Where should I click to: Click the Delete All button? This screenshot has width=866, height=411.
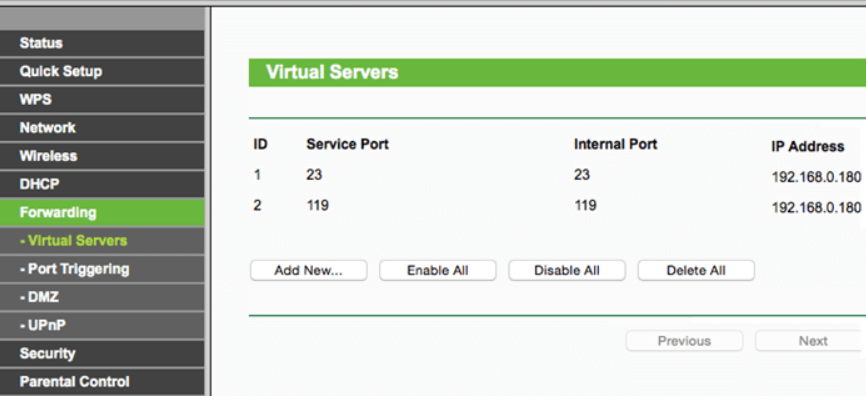tap(695, 270)
